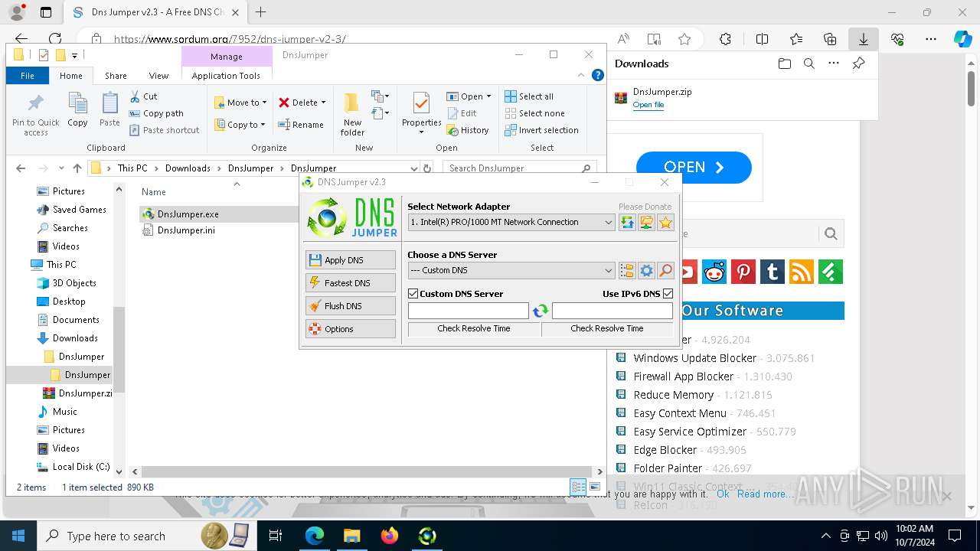Viewport: 980px width, 551px height.
Task: Click the Edge Copilot icon
Action: 962,39
